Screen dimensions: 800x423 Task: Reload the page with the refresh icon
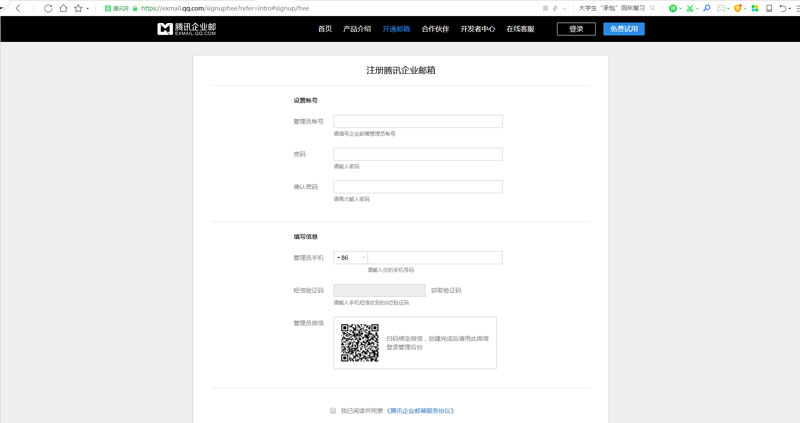click(x=48, y=8)
